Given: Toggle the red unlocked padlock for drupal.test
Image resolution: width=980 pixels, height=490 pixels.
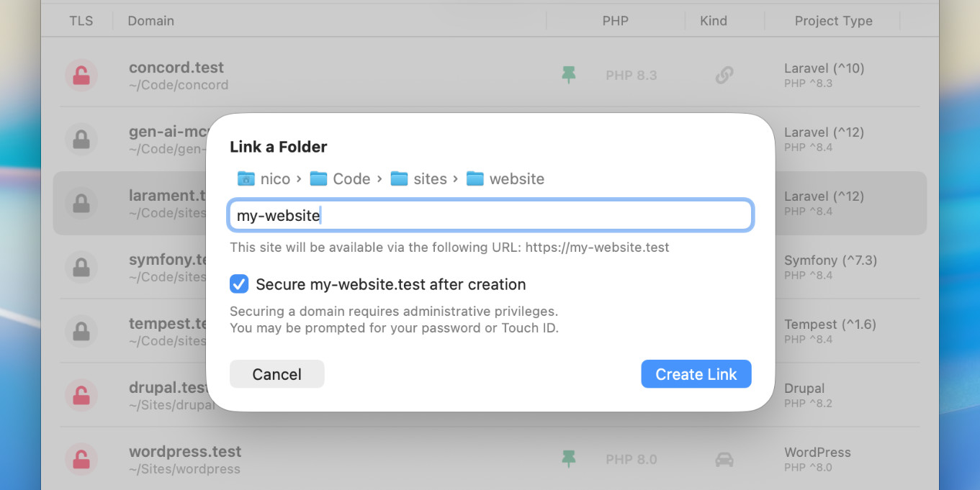Looking at the screenshot, I should (x=81, y=395).
